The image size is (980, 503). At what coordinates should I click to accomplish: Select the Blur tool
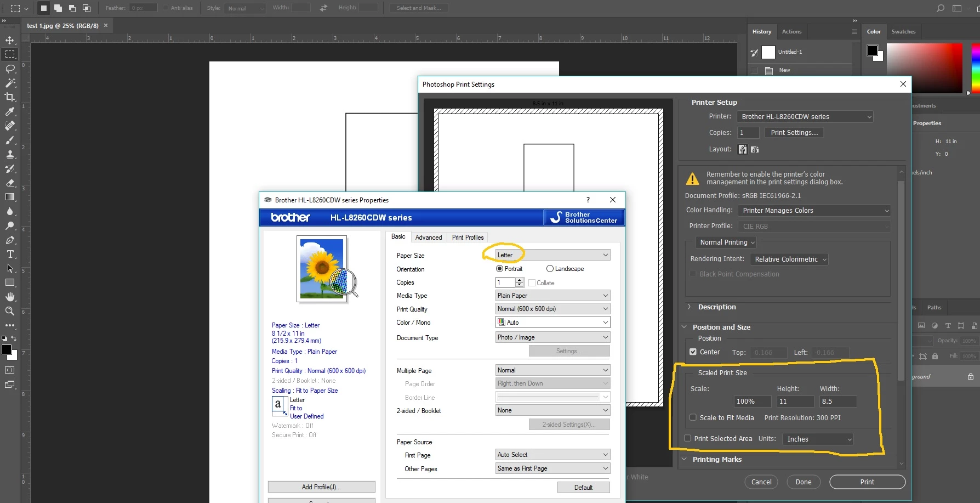tap(10, 211)
